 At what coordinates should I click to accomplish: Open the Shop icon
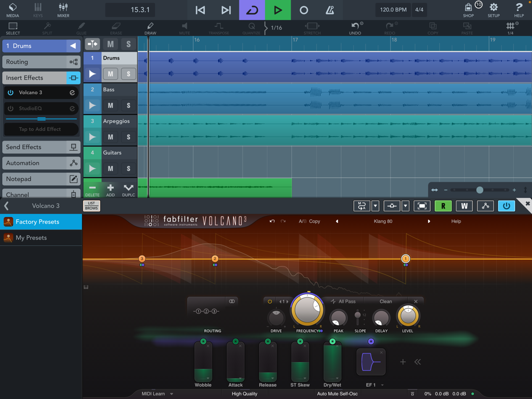[x=468, y=10]
